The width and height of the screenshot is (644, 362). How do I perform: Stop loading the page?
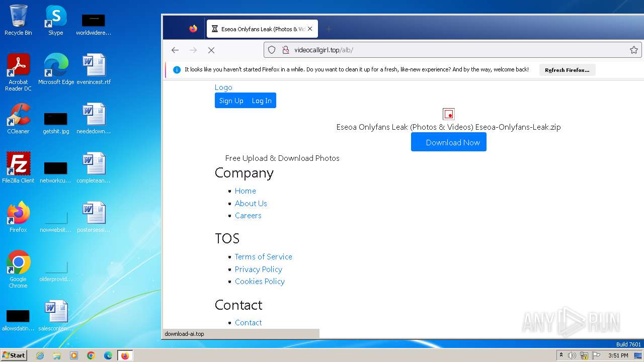[x=211, y=50]
